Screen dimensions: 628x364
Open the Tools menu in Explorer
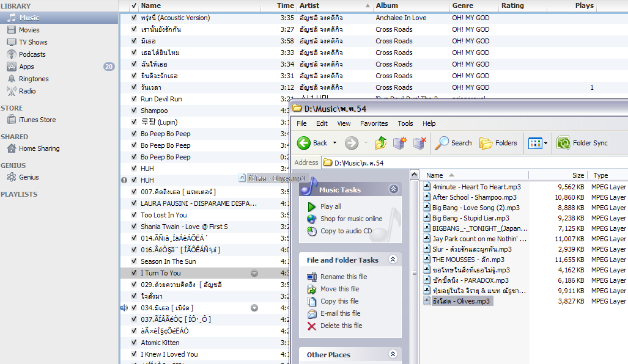tap(405, 123)
